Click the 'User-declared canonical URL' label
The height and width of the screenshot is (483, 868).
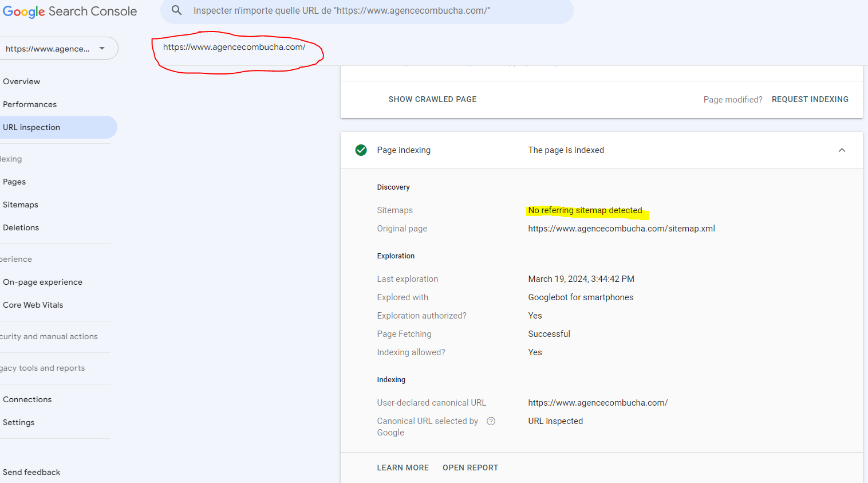tap(432, 403)
